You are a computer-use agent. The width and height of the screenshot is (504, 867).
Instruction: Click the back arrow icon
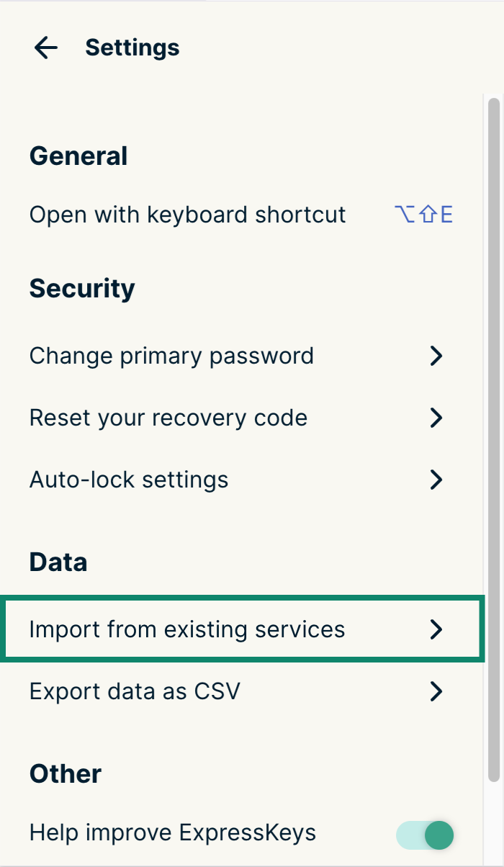(x=46, y=48)
